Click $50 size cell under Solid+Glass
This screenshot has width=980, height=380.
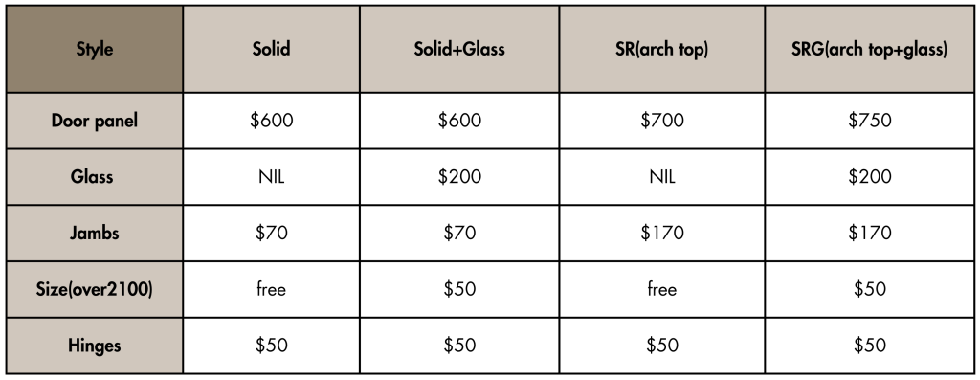459,289
